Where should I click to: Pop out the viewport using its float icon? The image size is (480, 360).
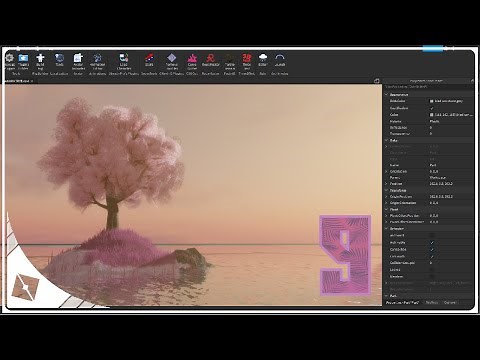coord(377,81)
